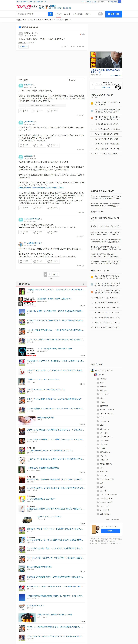The image size is (138, 644).
Task: Open マラドーナくらい毎試合削られても related question
Action: (54, 399)
